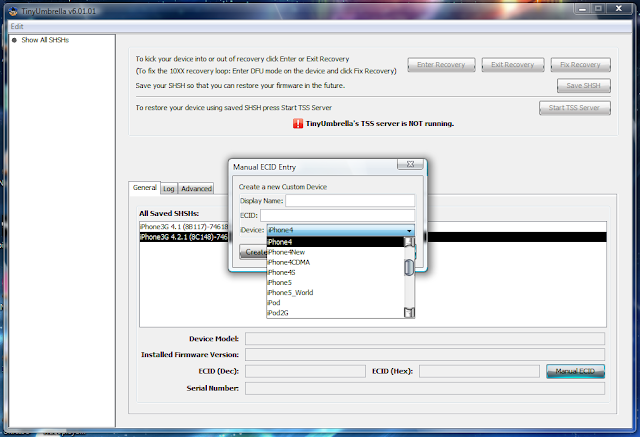640x437 pixels.
Task: Click the red TSS server warning icon
Action: [298, 123]
